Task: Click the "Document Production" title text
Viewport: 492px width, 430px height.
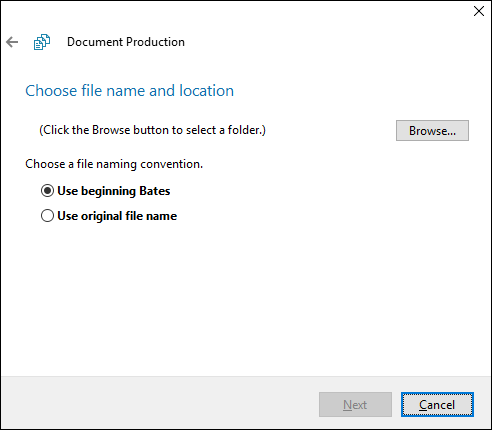Action: click(x=126, y=42)
